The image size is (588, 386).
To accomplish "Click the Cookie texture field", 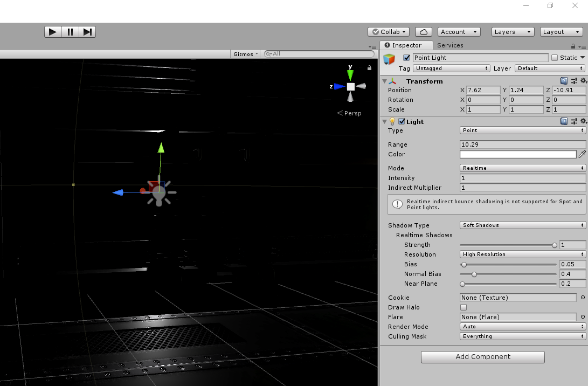I will click(x=518, y=298).
